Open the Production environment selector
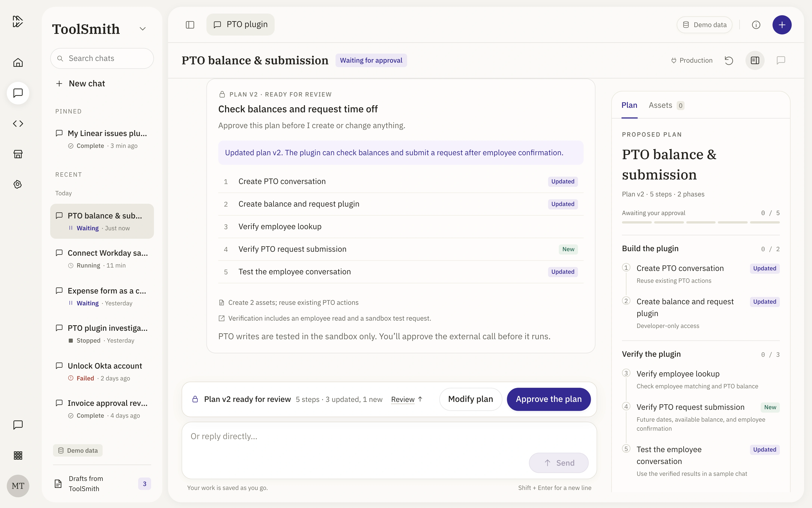The width and height of the screenshot is (812, 508). point(692,60)
